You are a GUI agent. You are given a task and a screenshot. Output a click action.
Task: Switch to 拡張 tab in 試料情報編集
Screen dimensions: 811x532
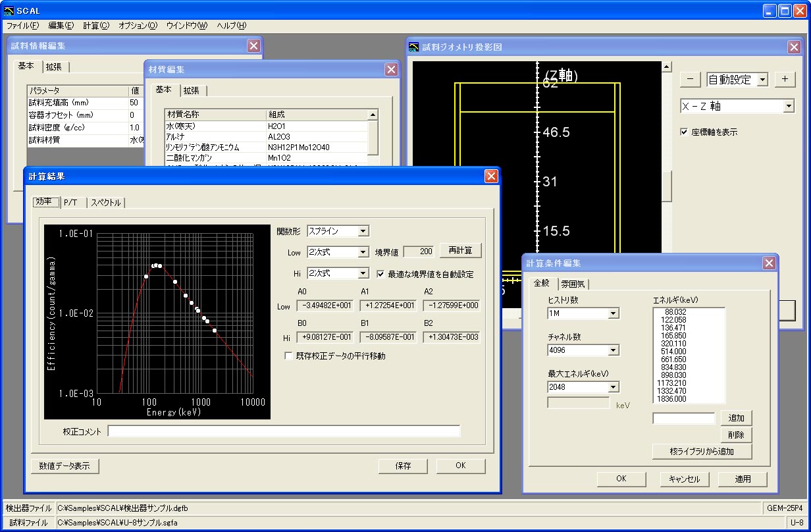[54, 66]
